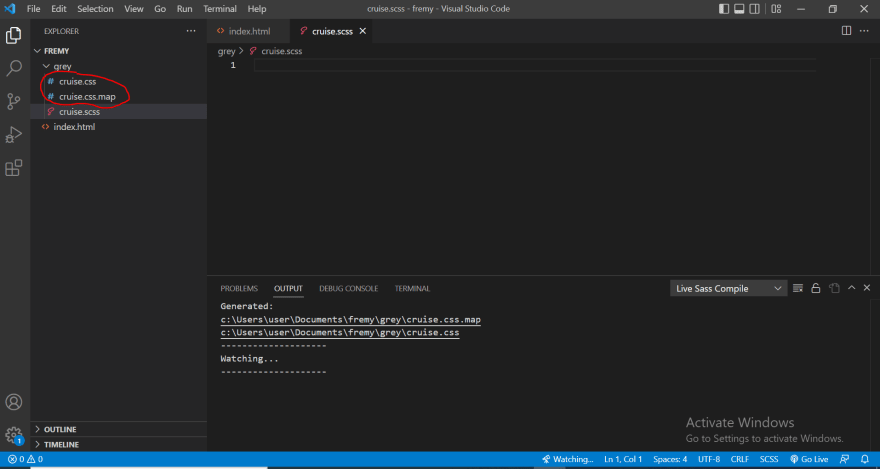Expand the TIMELINE section
Viewport: 880px width, 469px height.
point(118,444)
